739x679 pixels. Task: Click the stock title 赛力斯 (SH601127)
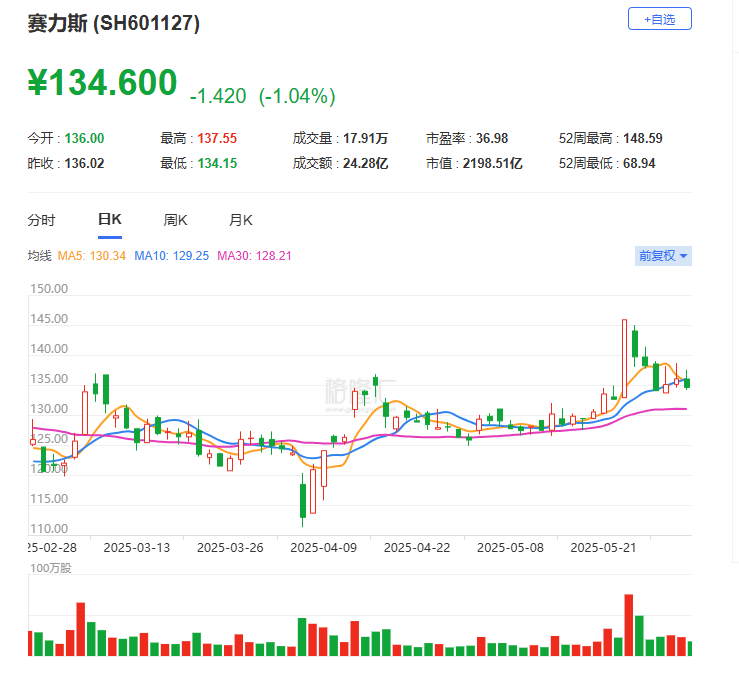click(x=113, y=24)
